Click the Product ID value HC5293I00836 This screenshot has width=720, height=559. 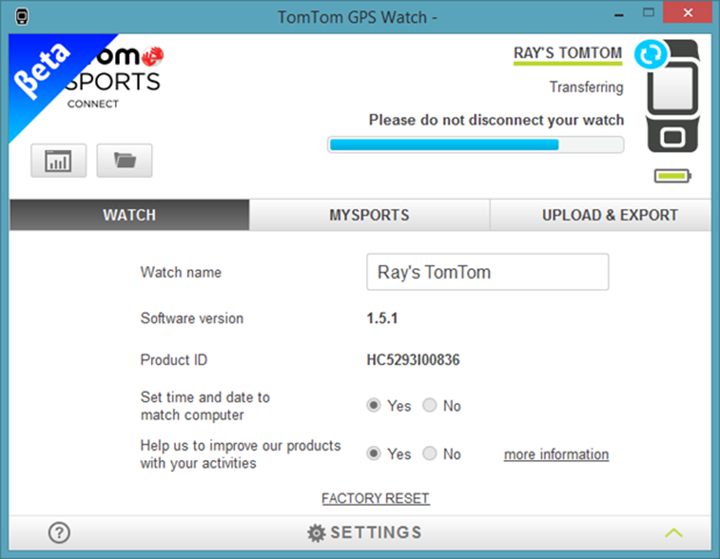(x=413, y=360)
